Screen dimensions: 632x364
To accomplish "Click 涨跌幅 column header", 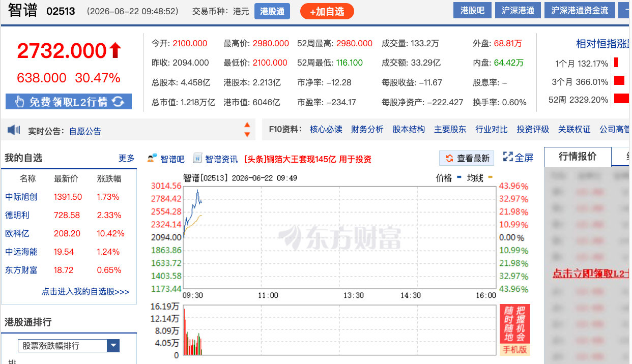I will click(109, 178).
